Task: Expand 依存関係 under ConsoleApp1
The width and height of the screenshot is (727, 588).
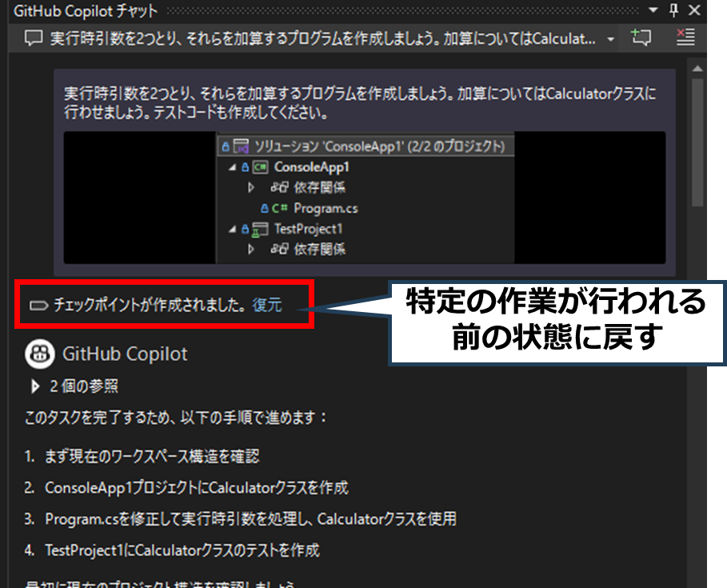Action: pos(251,187)
